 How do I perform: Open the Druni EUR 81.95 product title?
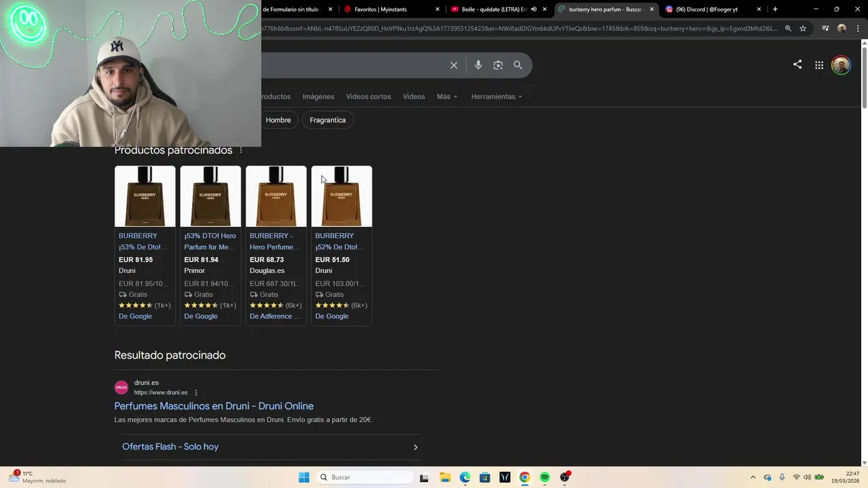143,241
